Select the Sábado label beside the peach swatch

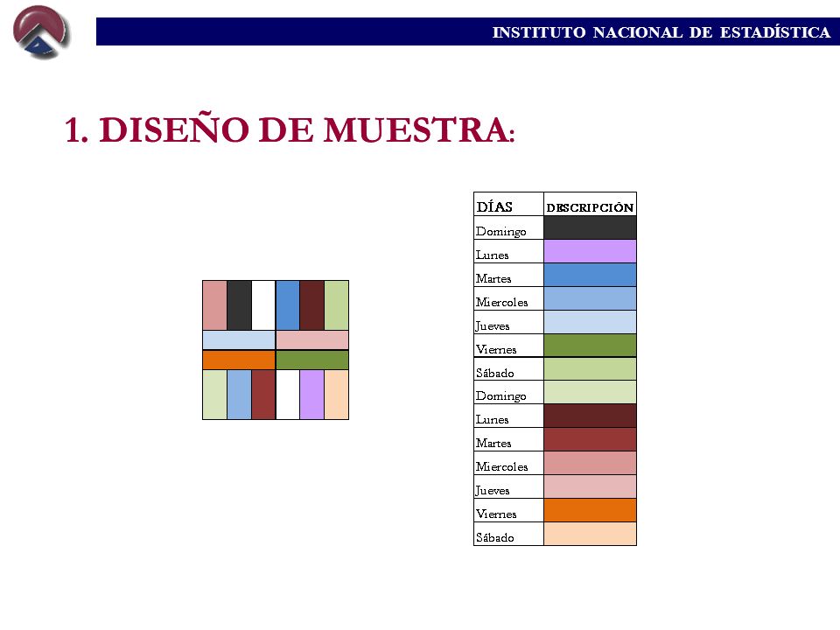tap(495, 537)
